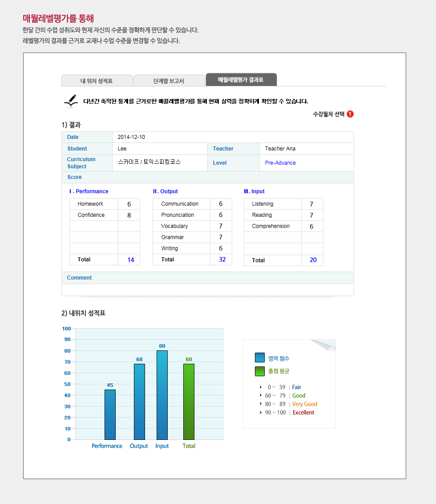Click the blue 영역 점수 legend swatch
Screen dimensions: 436x504
point(260,358)
